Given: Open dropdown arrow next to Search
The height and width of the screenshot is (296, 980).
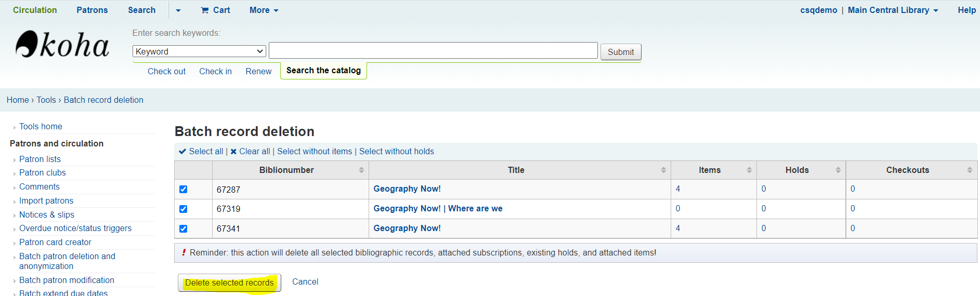Looking at the screenshot, I should click(x=178, y=10).
